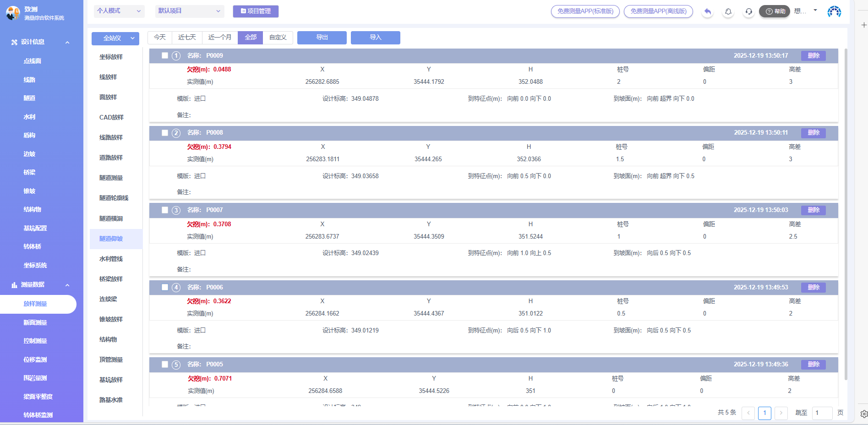Click the vertical scrollbar of records list
This screenshot has height=425, width=868.
846,215
